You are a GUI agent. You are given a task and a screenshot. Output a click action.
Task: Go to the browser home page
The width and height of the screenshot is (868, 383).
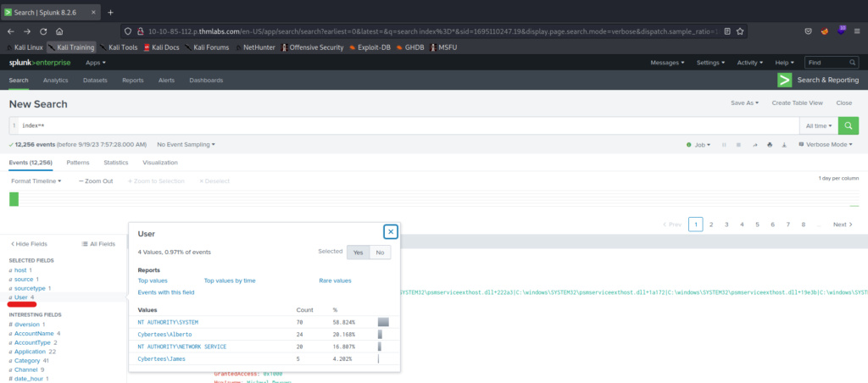(x=59, y=31)
